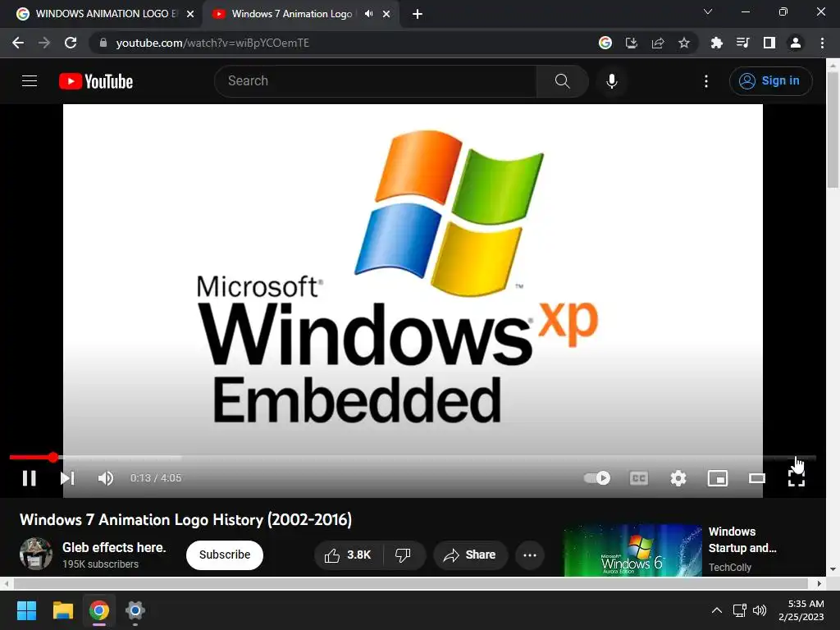Toggle closed captions CC button
The width and height of the screenshot is (840, 630).
click(x=638, y=478)
